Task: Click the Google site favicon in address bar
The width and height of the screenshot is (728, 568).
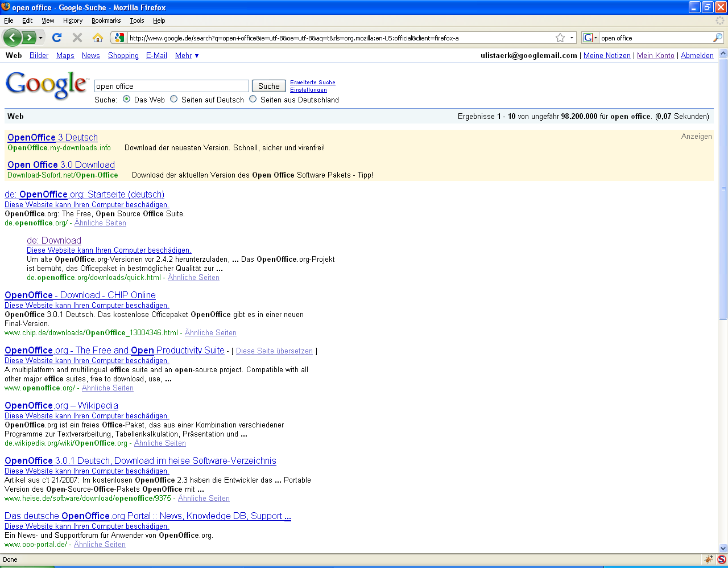Action: tap(119, 38)
